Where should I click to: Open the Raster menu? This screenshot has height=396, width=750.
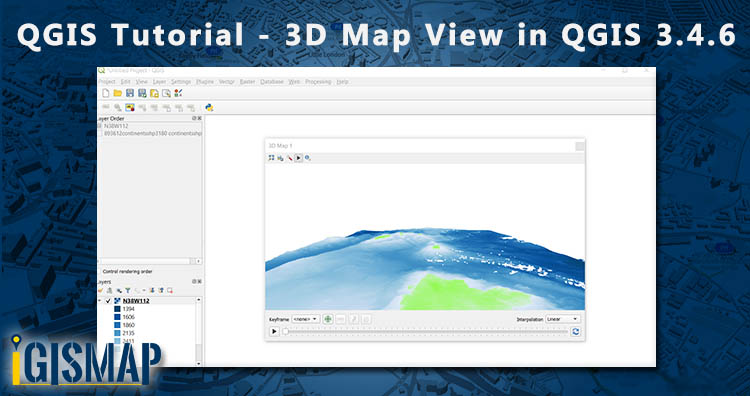[247, 82]
